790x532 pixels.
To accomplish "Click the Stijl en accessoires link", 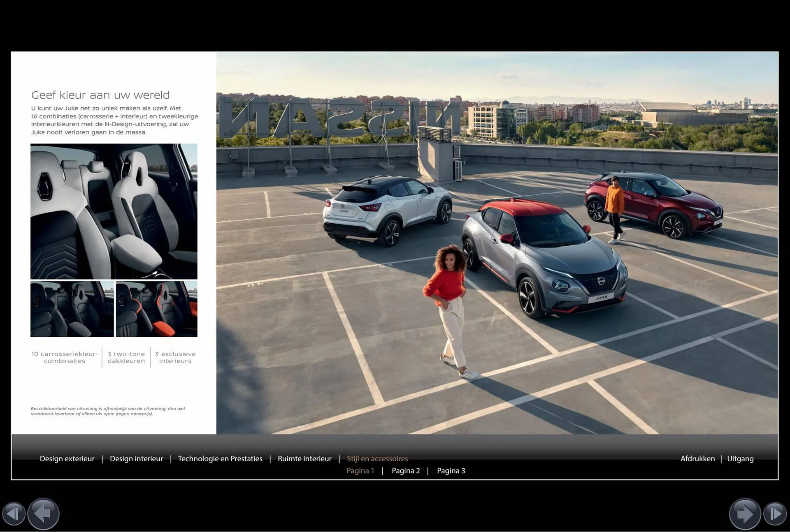I will click(x=377, y=458).
